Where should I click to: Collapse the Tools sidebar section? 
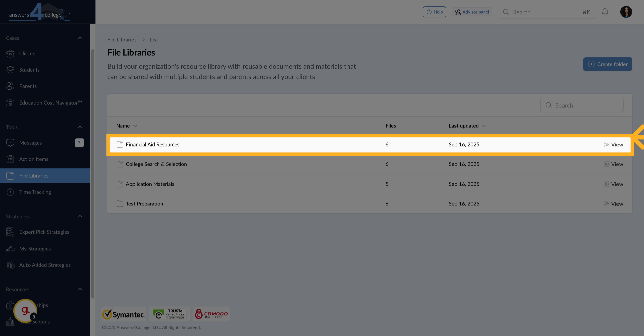80,127
